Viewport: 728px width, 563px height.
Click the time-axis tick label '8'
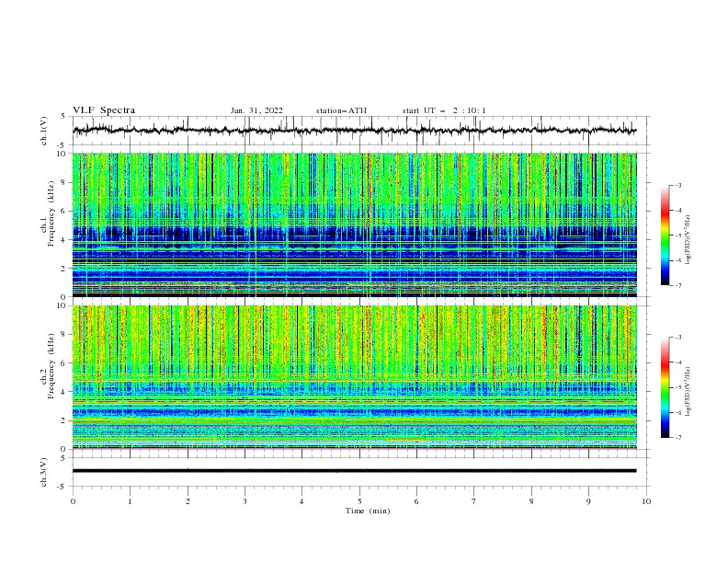click(x=531, y=501)
